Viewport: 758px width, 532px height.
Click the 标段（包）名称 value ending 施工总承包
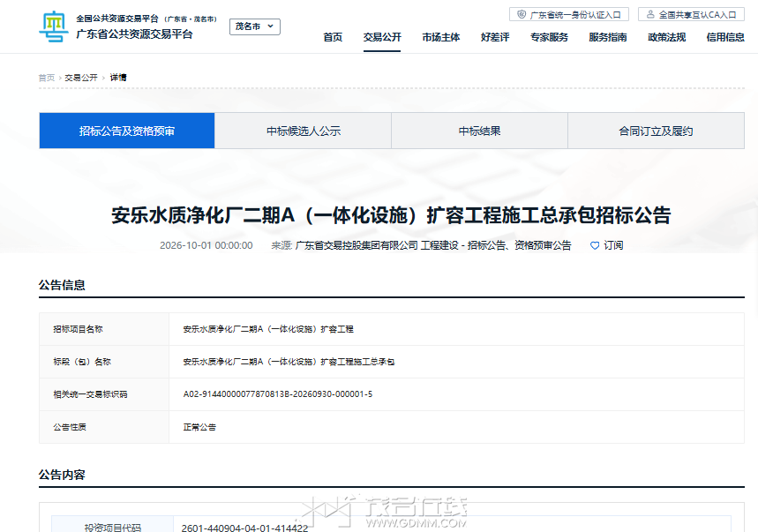289,362
